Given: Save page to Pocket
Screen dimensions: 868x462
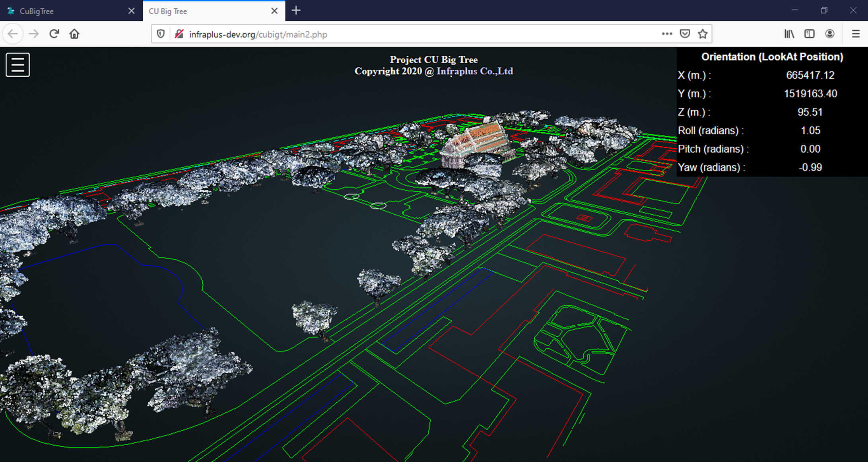Looking at the screenshot, I should coord(685,34).
